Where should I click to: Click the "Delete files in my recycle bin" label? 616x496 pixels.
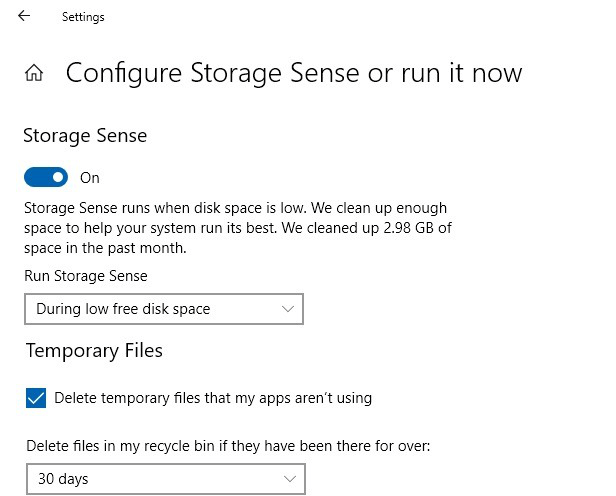(228, 446)
